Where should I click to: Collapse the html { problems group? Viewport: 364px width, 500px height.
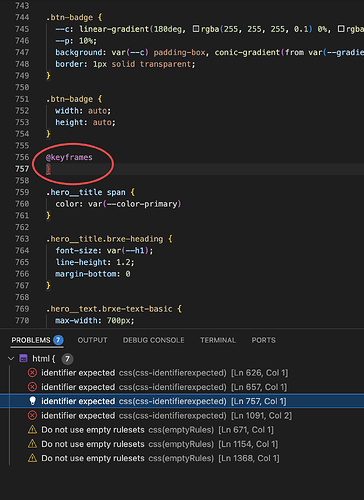(x=11, y=359)
